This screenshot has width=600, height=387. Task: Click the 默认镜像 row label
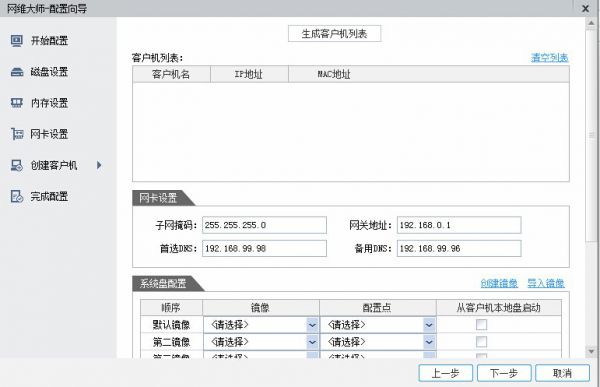(171, 325)
